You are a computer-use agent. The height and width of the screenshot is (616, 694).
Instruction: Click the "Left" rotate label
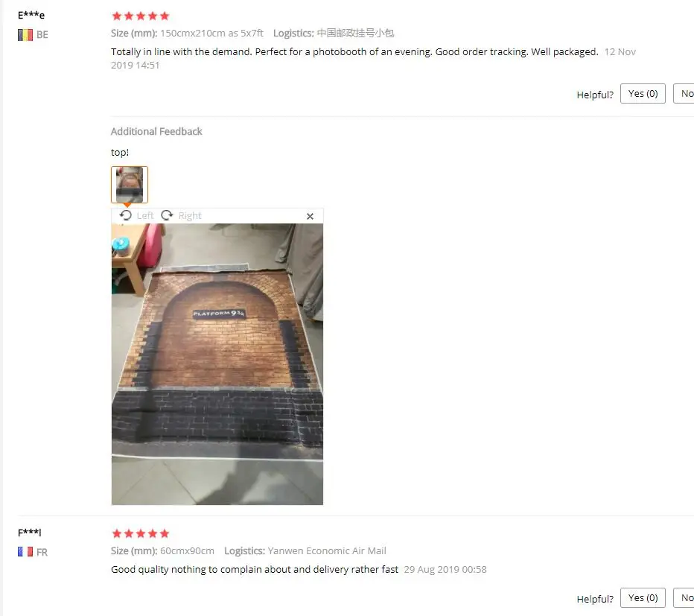click(x=145, y=216)
